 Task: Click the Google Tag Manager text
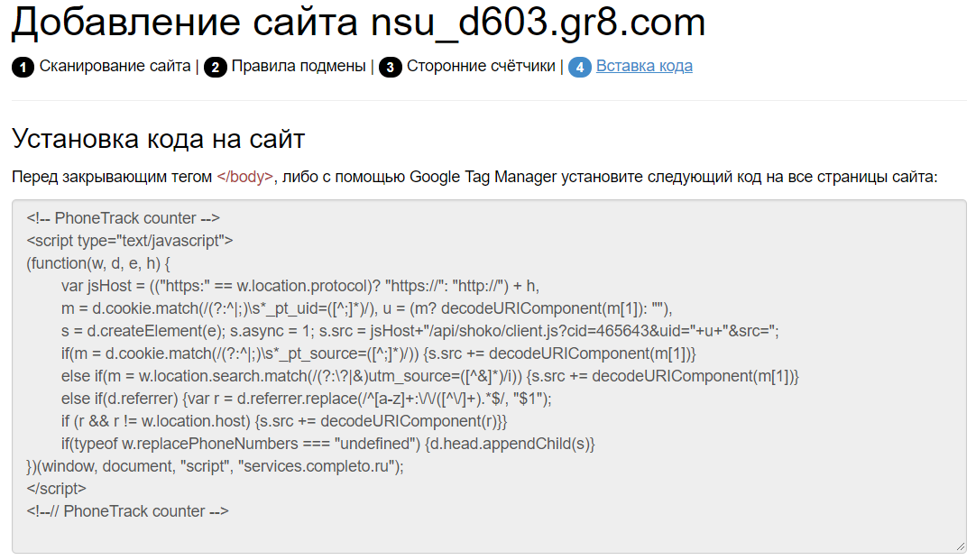tap(483, 177)
